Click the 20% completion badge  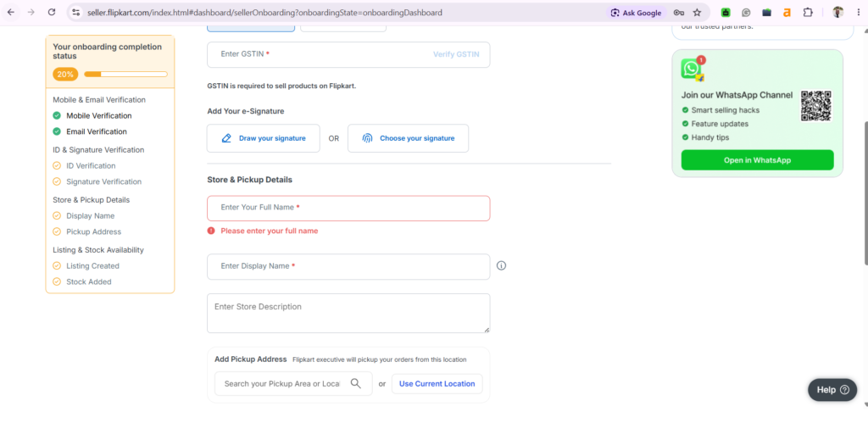click(65, 74)
